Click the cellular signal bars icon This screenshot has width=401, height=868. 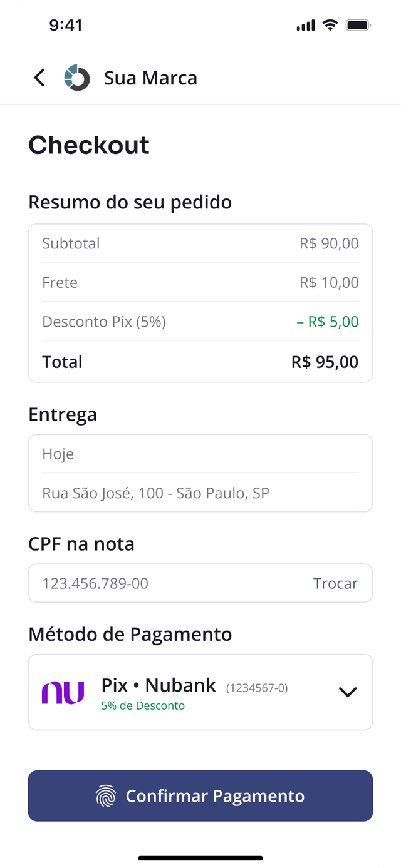(x=306, y=26)
